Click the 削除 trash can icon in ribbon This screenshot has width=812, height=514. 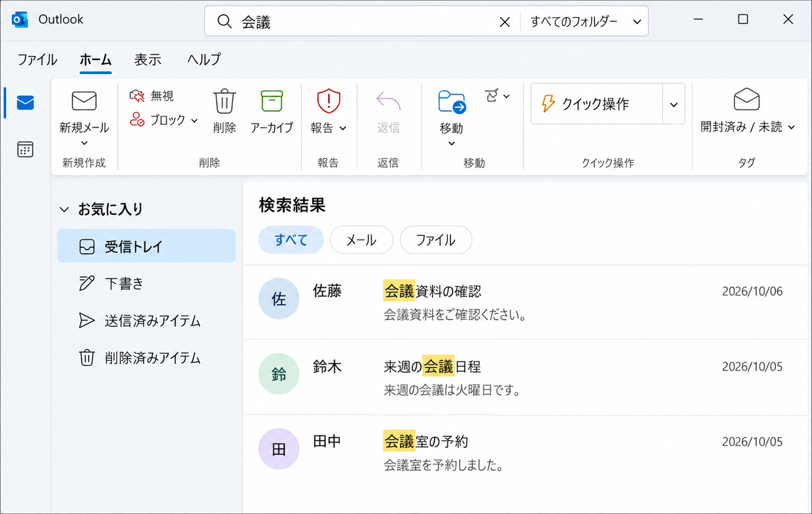[x=225, y=101]
